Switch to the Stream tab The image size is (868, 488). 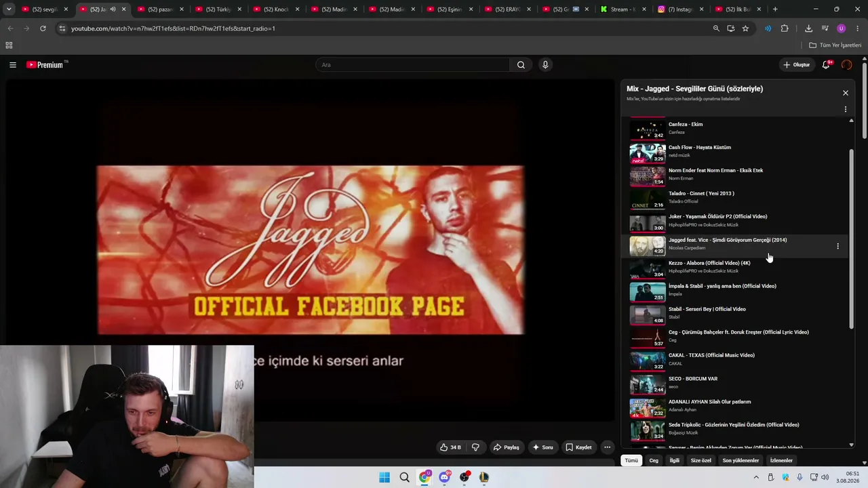point(623,9)
